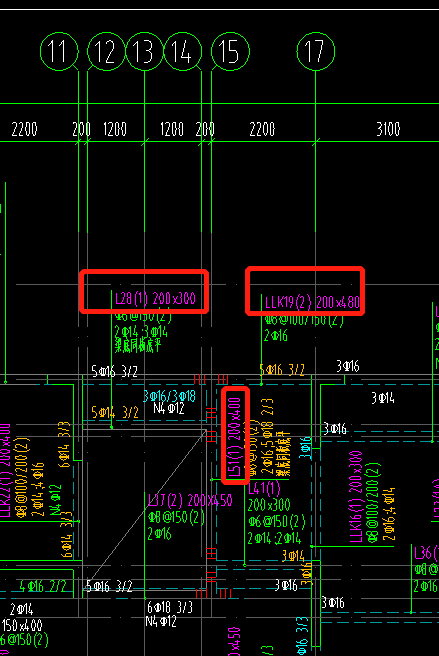Select white 3Φ14 right of axis 17
Viewport: 439px width, 656px height.
[383, 397]
